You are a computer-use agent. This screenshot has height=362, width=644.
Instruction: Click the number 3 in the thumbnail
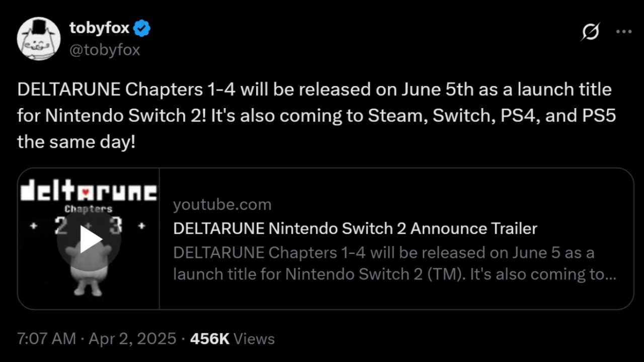[116, 226]
